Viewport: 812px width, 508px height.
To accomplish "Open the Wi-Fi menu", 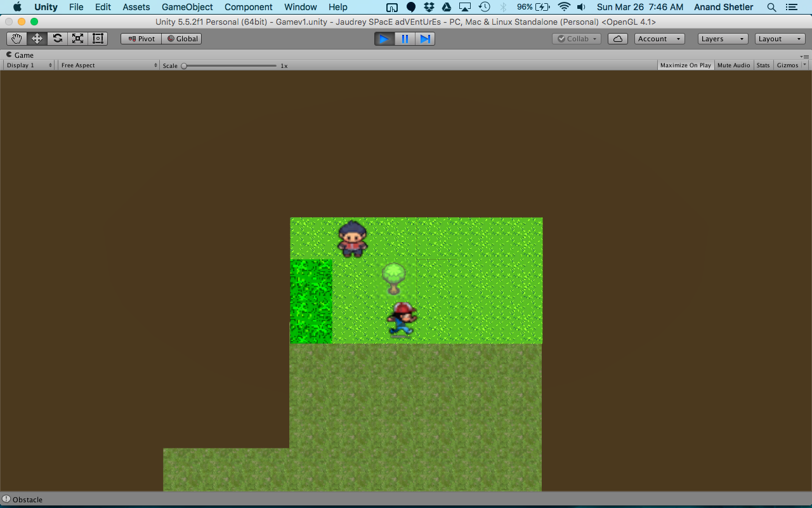I will coord(564,7).
